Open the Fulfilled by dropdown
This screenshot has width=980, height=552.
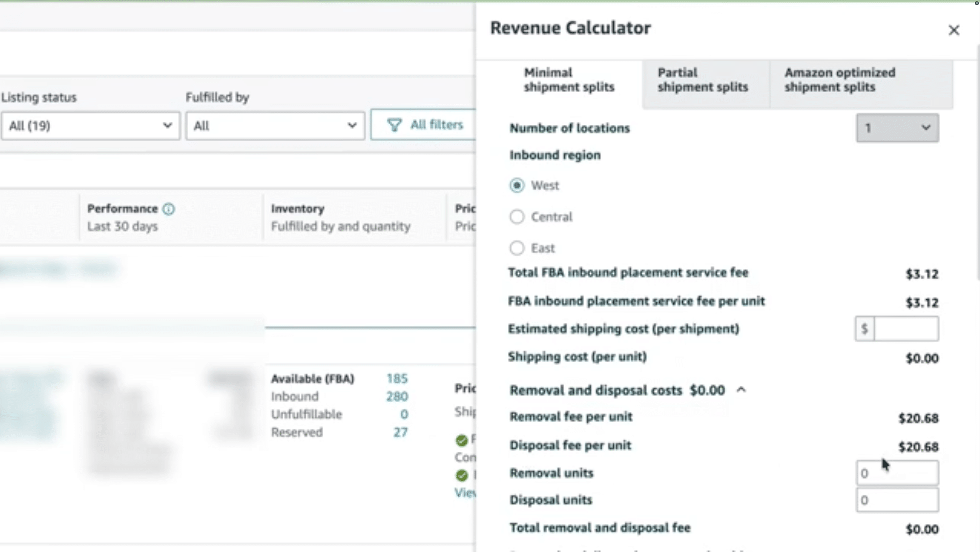coord(275,126)
